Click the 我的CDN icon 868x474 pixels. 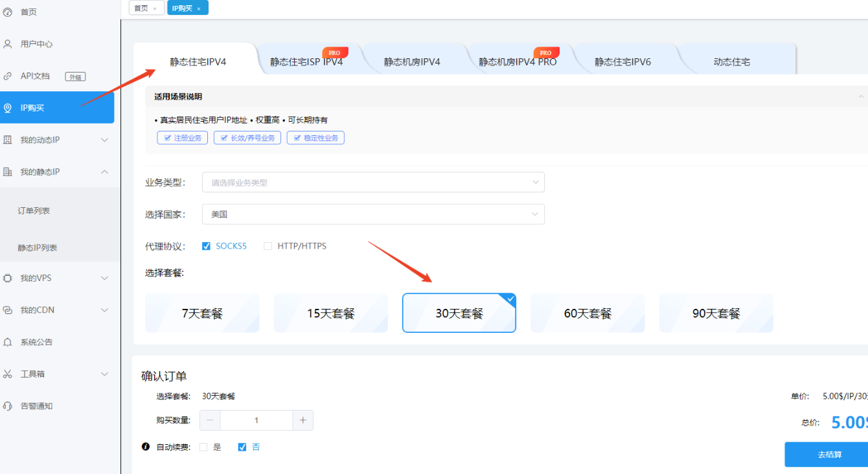pyautogui.click(x=8, y=310)
